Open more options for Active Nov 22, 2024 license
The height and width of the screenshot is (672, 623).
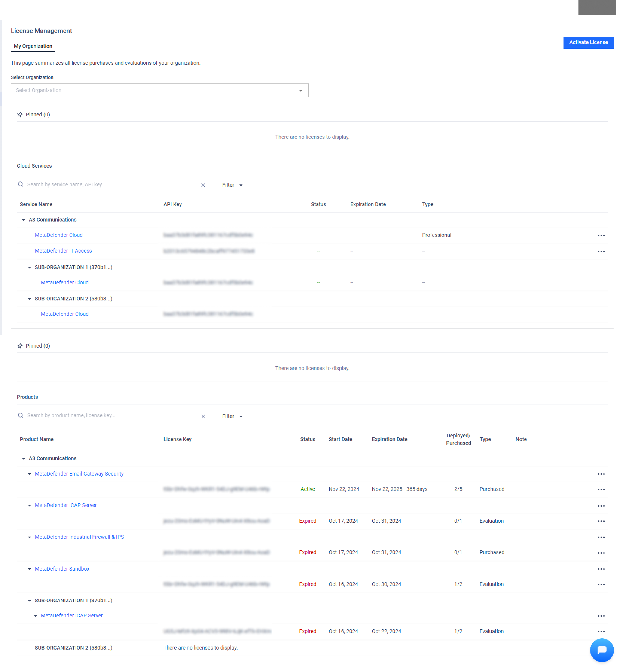[x=601, y=489]
